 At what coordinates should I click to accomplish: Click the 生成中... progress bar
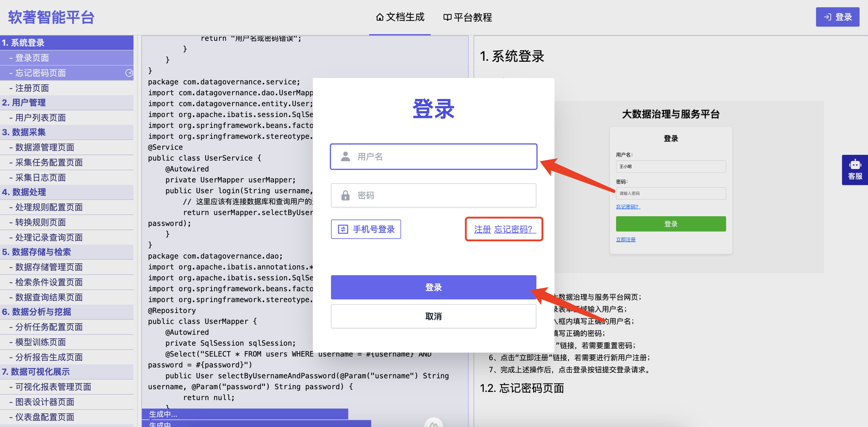(245, 414)
